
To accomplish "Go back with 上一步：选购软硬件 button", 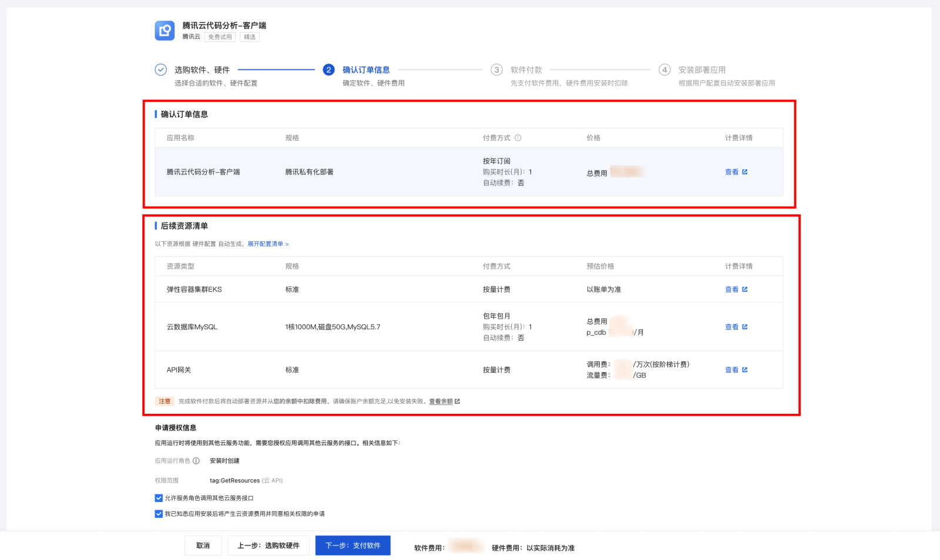I will [268, 546].
